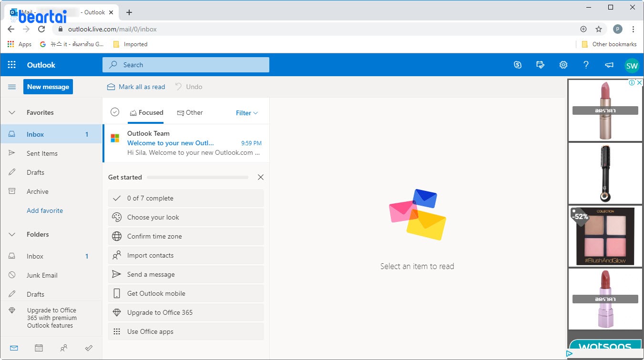The image size is (644, 360).
Task: Open the Filter dropdown
Action: (x=247, y=113)
